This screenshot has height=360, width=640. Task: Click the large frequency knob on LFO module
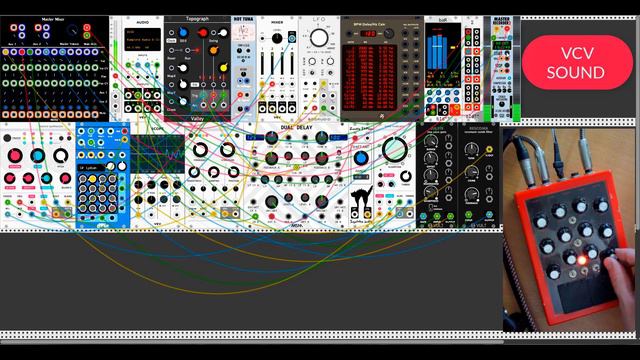[x=319, y=38]
